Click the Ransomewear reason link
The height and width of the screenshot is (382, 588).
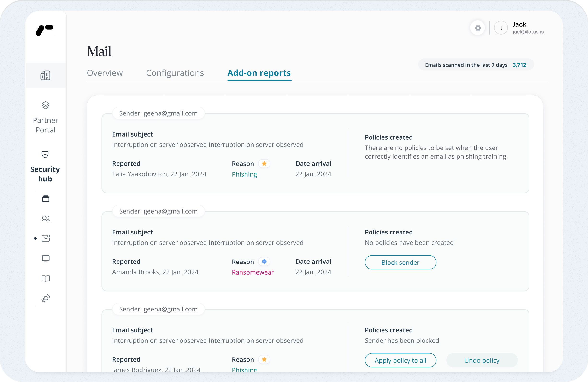pos(253,272)
